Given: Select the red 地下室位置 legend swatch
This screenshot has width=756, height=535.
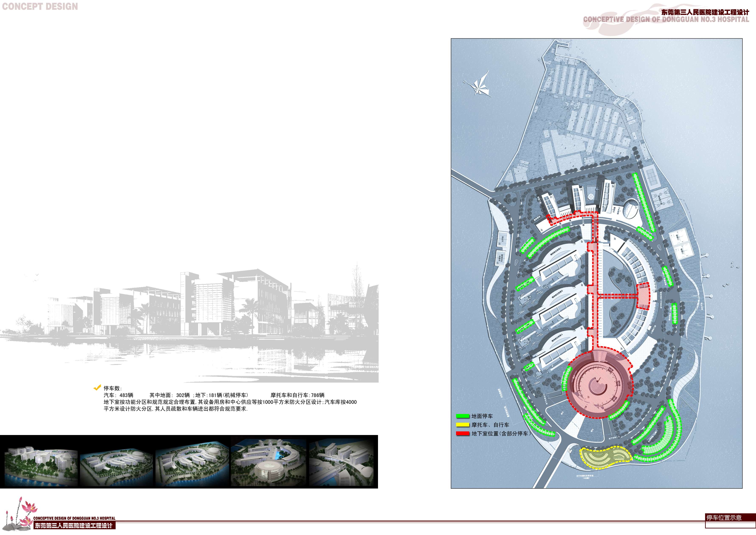Looking at the screenshot, I should click(463, 434).
